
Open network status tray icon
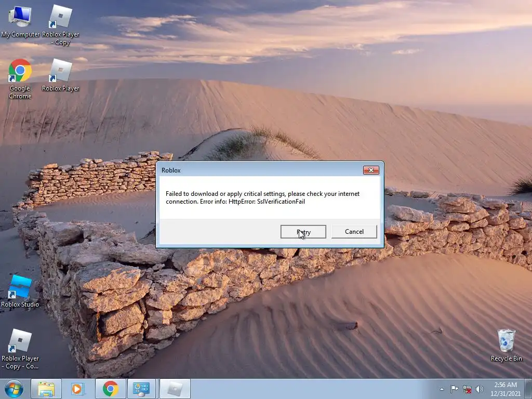pyautogui.click(x=467, y=389)
